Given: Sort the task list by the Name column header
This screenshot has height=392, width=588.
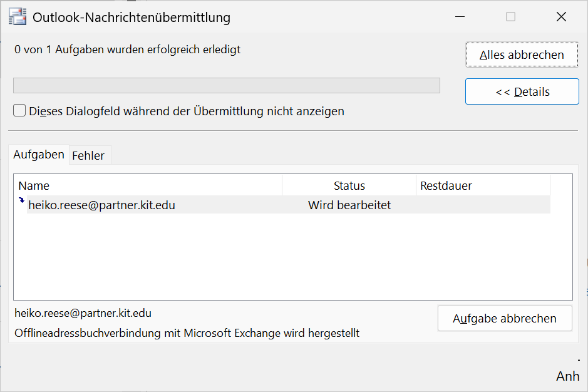Looking at the screenshot, I should click(x=148, y=185).
